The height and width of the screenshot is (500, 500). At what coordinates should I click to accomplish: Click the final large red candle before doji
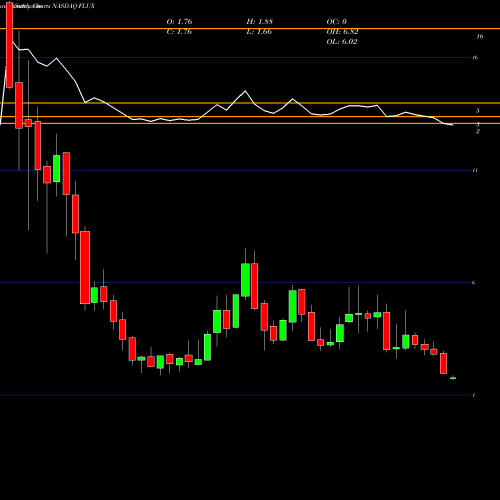(443, 363)
